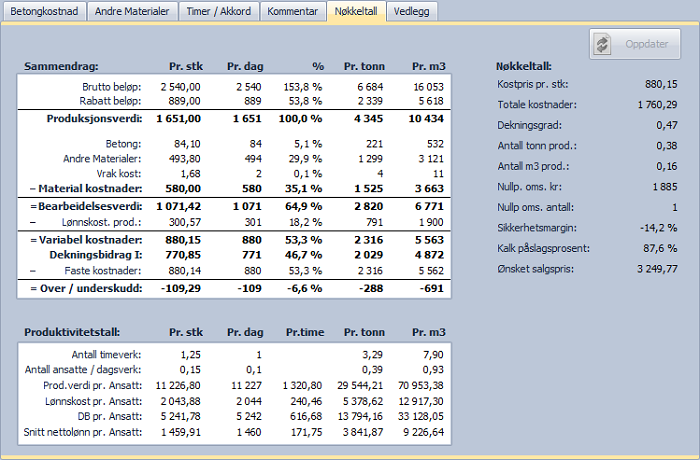The width and height of the screenshot is (700, 460).
Task: Select the Antall timeverk Pr. stk value 1,25
Action: 187,354
